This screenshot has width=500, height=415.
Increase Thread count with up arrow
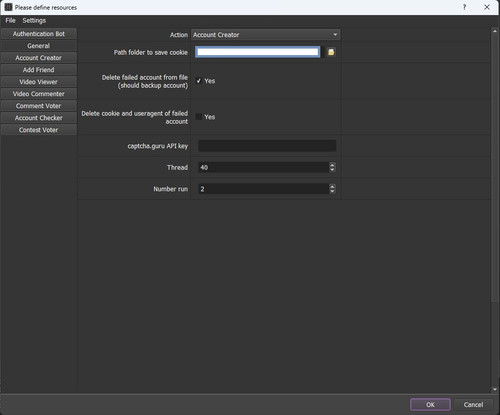coord(332,165)
